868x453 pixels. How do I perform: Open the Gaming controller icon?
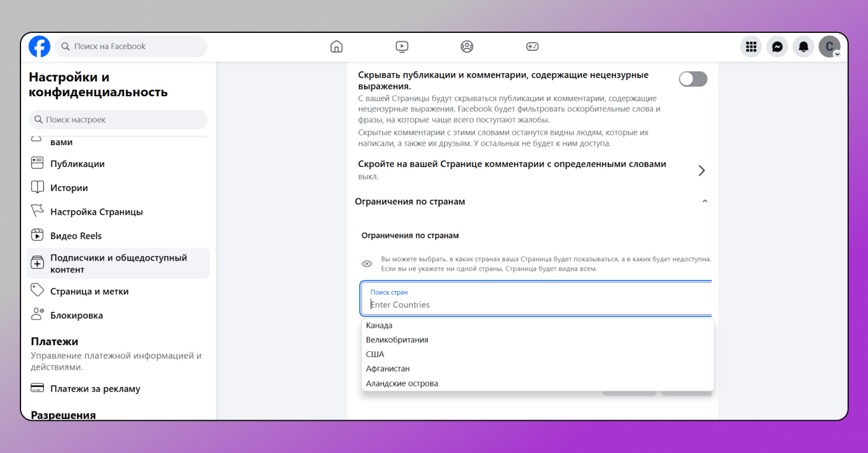532,46
